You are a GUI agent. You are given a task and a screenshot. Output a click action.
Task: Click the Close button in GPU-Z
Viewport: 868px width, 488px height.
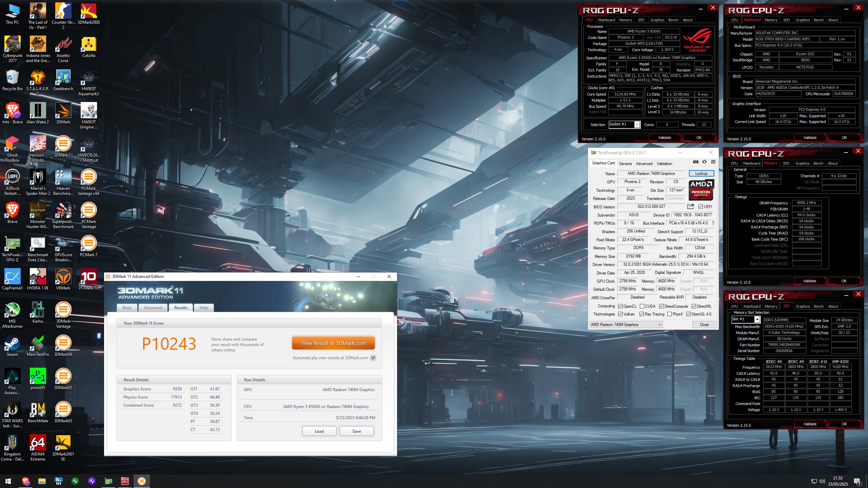(x=704, y=325)
